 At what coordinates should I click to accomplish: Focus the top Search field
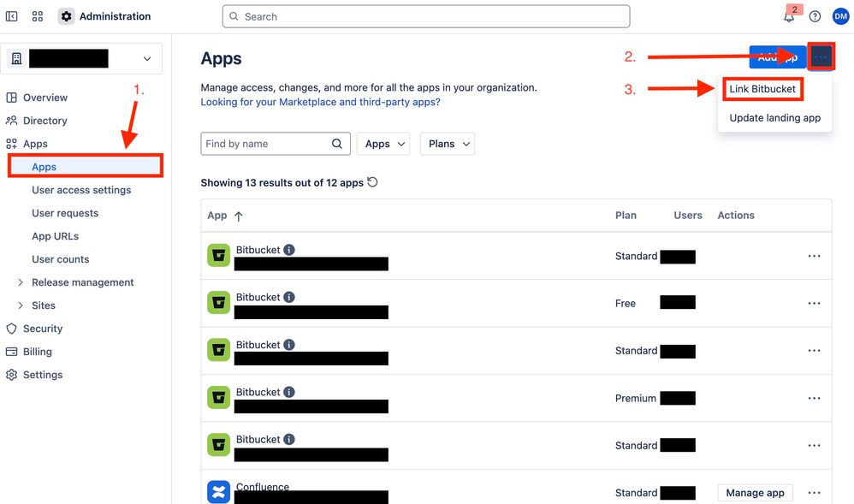pyautogui.click(x=426, y=16)
